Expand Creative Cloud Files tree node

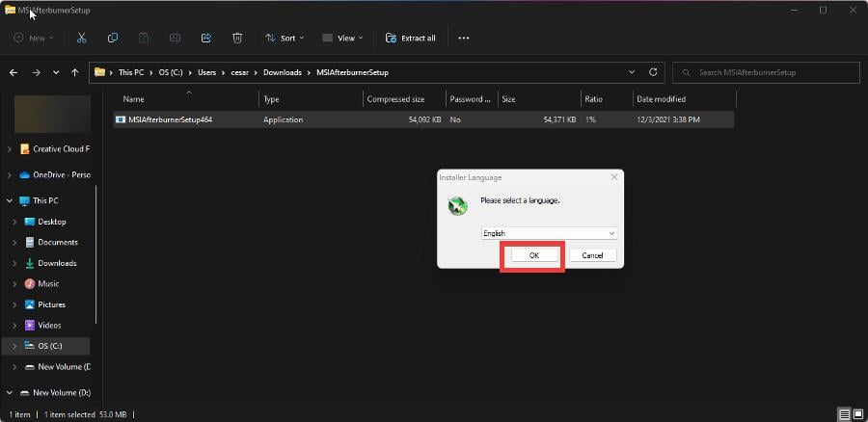[10, 149]
